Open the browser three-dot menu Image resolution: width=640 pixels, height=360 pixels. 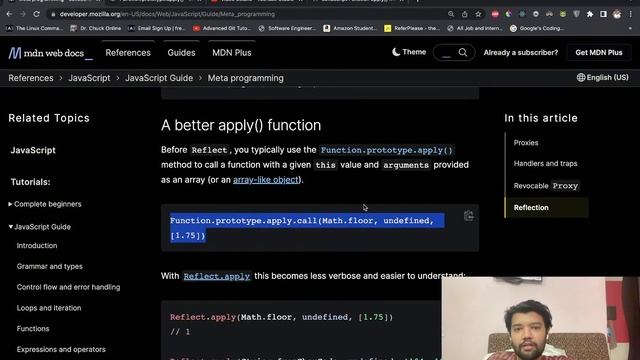tap(631, 14)
